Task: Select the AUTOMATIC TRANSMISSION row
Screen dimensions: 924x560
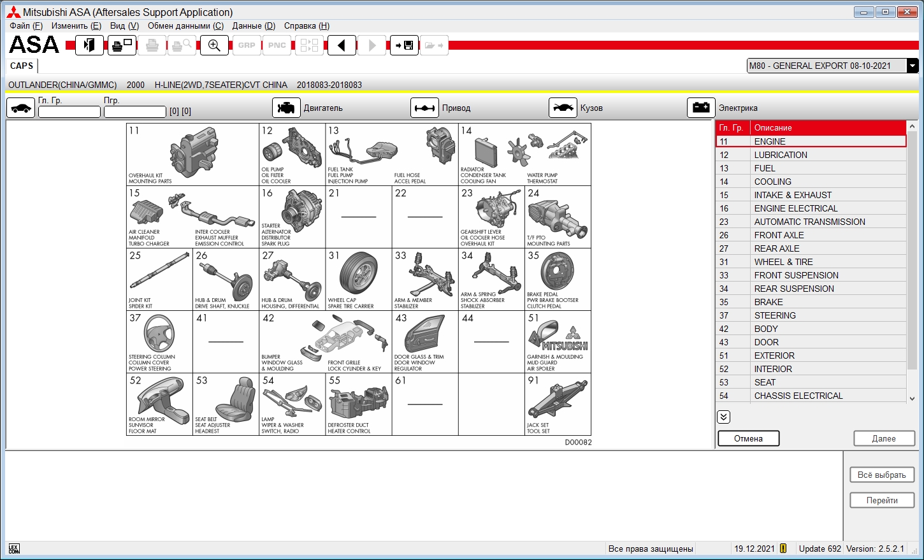Action: tap(811, 222)
